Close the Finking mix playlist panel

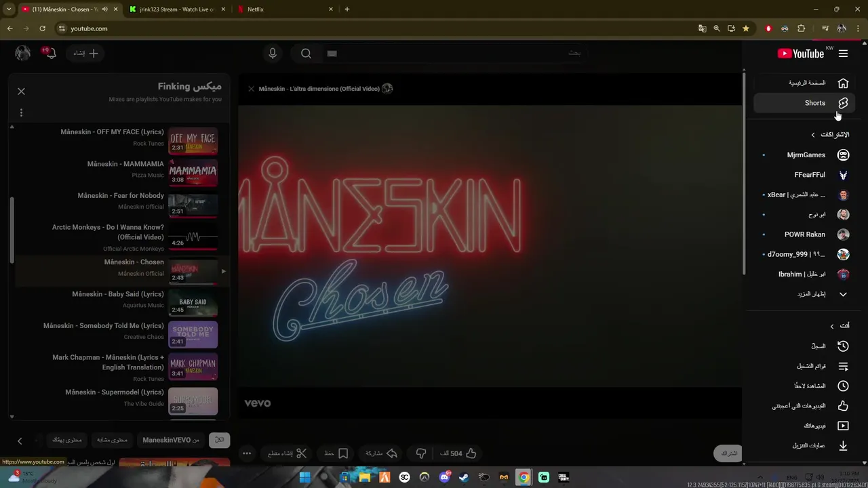pos(21,91)
